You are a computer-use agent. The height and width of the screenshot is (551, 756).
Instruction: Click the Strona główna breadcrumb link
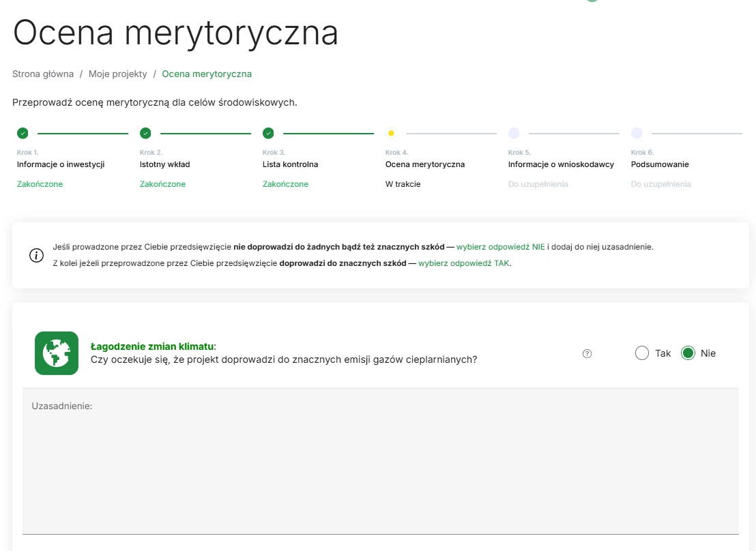click(43, 74)
